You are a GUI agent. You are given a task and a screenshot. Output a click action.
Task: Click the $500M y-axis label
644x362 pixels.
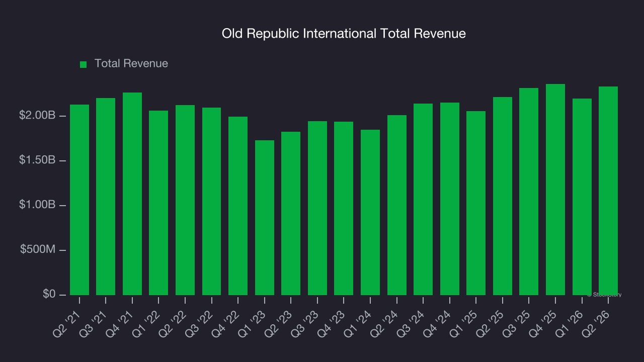(38, 250)
